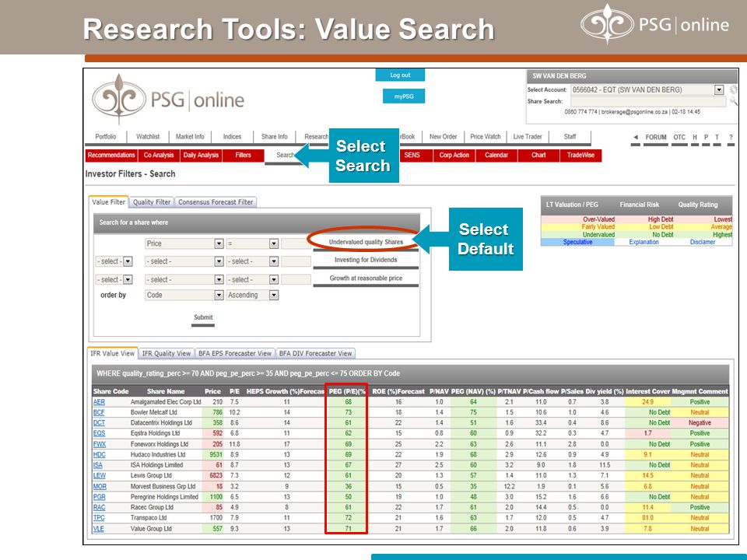Open the Price field dropdown
Viewport: 747px width, 560px height.
219,243
